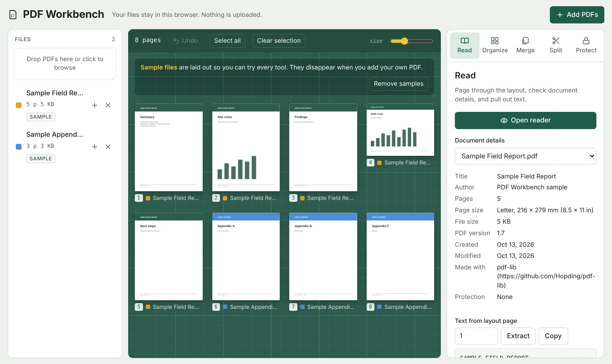This screenshot has height=364, width=612.
Task: Remove Sample Appendix file with X icon
Action: click(108, 147)
